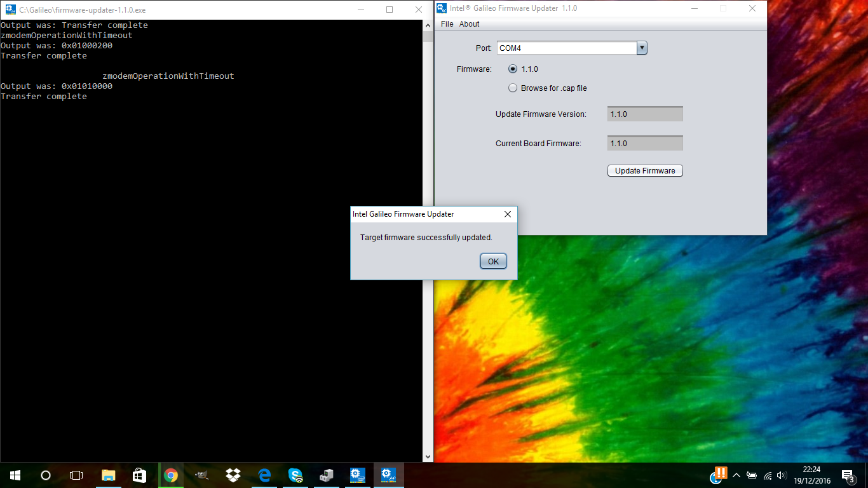Image resolution: width=868 pixels, height=488 pixels.
Task: Expand the COM4 port dropdown arrow
Action: tap(641, 48)
